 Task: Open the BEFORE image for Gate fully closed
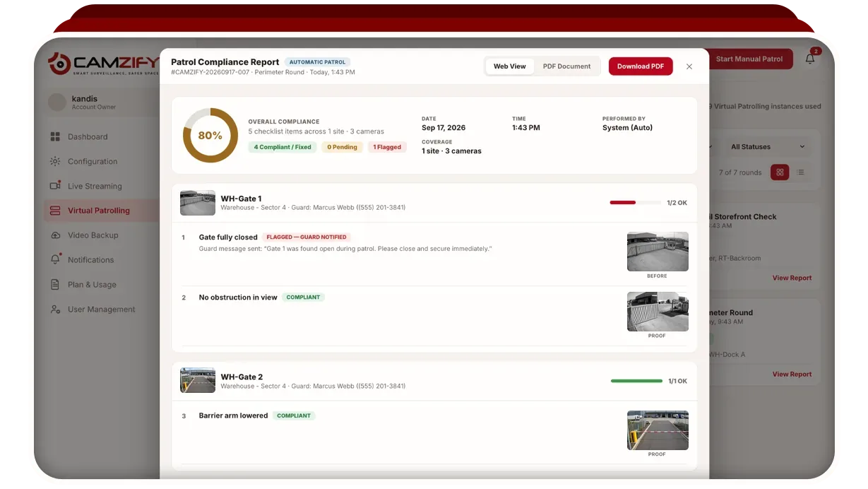coord(658,252)
